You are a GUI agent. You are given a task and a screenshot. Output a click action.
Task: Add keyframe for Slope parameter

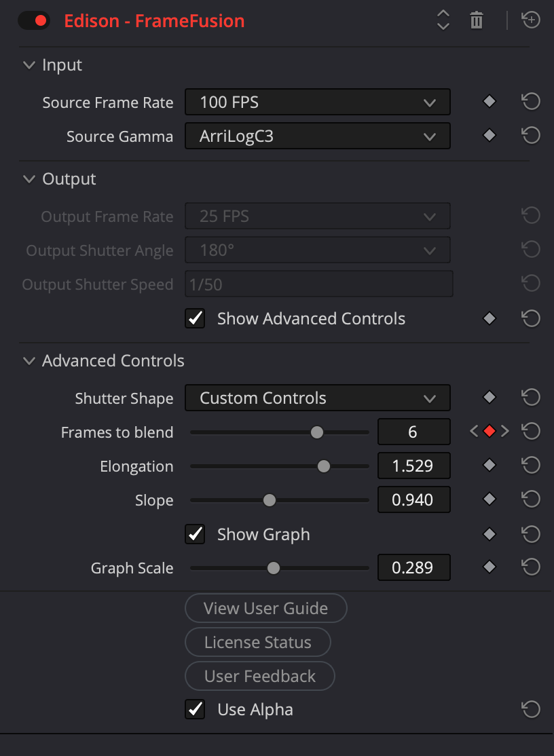pos(489,499)
